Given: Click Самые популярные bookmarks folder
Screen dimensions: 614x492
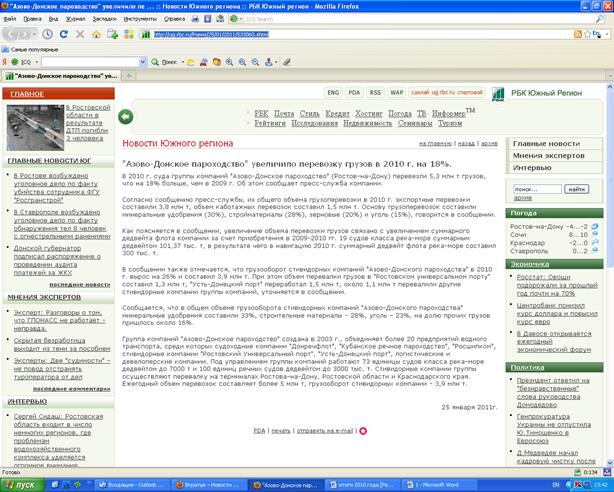Looking at the screenshot, I should tap(30, 50).
